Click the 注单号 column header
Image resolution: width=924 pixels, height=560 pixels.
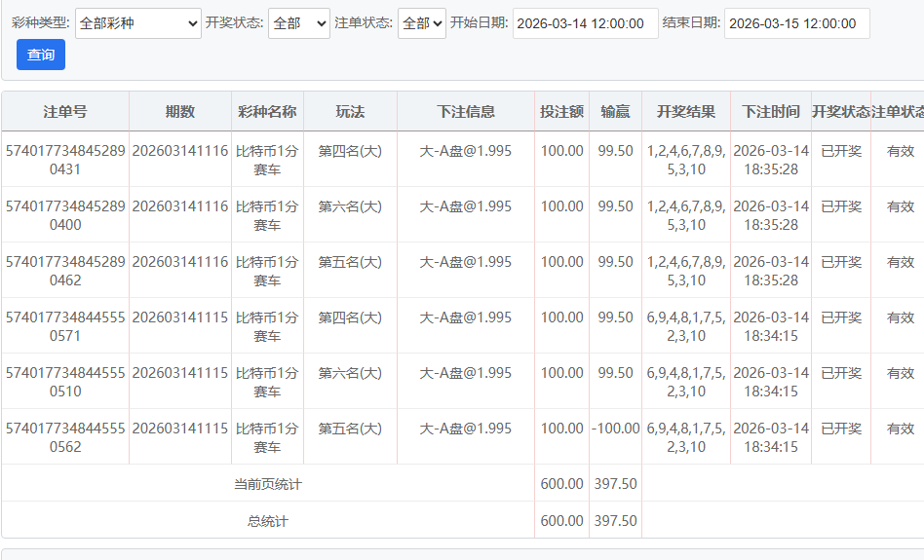(65, 112)
